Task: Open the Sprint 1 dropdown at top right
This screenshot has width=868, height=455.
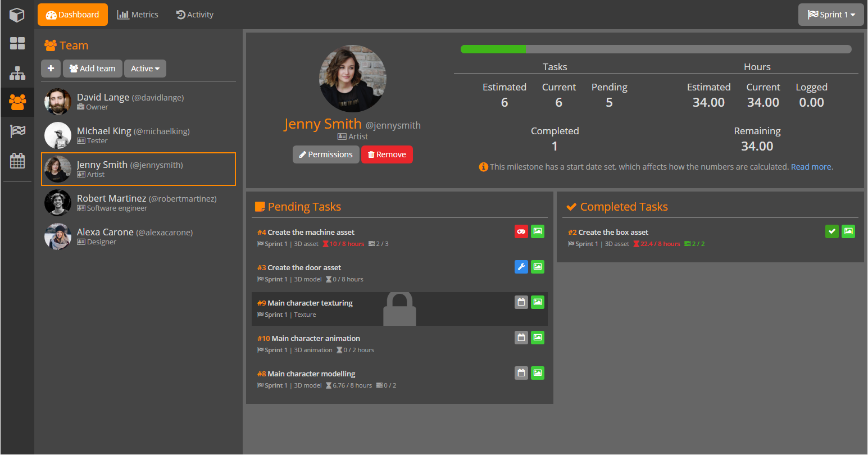Action: coord(831,15)
